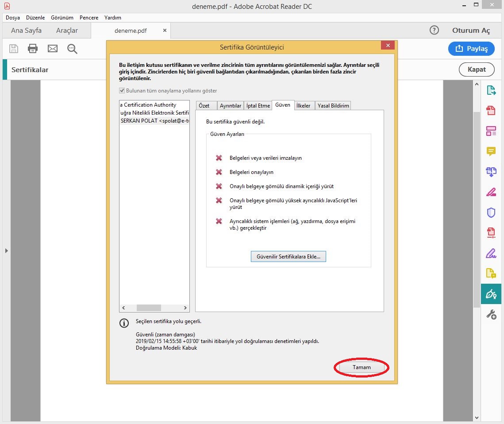Open the Edit PDF layout tool icon

click(491, 131)
